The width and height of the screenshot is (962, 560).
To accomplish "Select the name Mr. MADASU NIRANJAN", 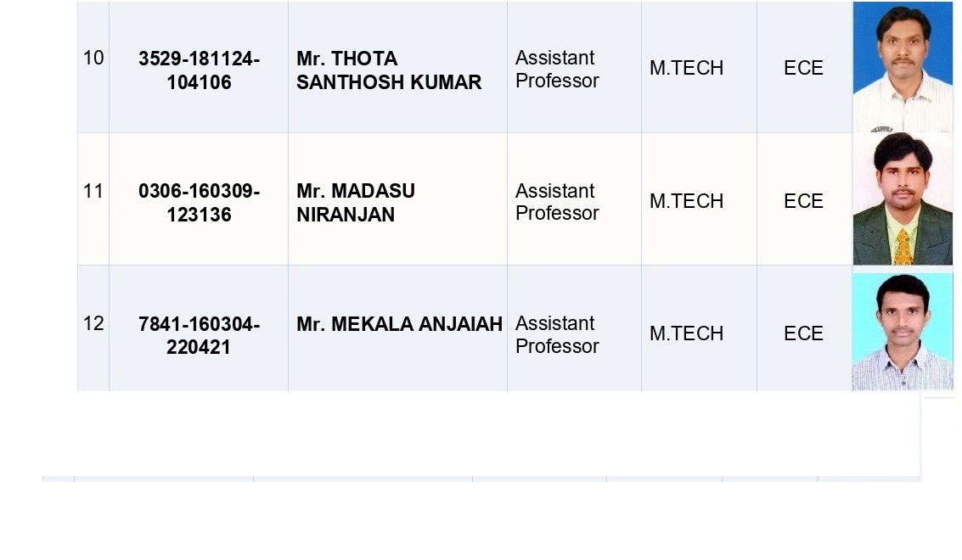I will 356,203.
